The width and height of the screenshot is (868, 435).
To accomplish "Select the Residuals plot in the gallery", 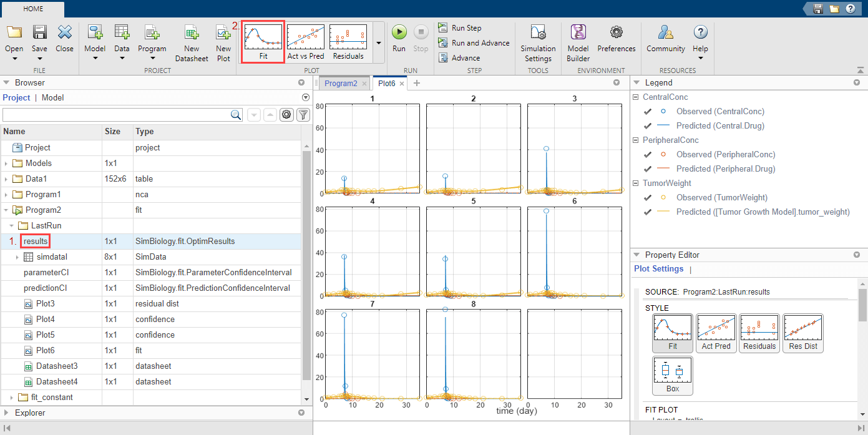I will point(348,42).
